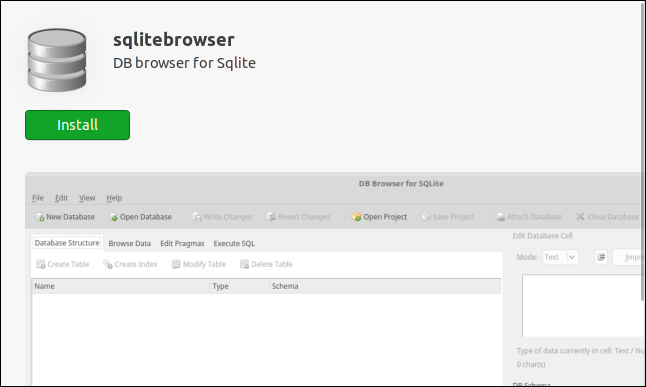
Task: Switch to the Execute SQL tab
Action: pos(234,244)
